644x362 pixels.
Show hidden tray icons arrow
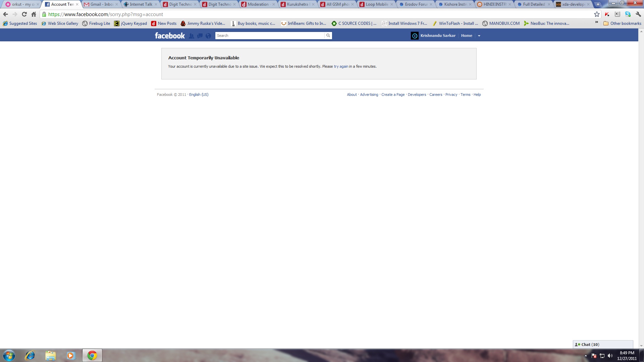[586, 356]
